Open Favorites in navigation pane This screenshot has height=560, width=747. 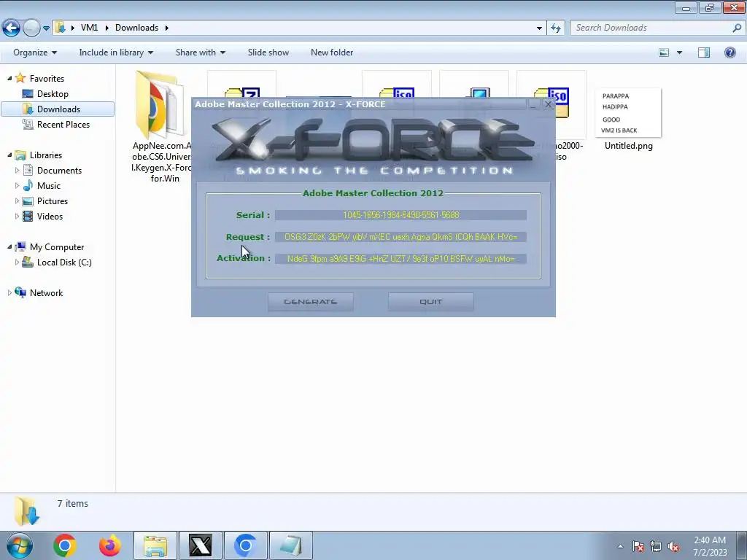tap(47, 79)
